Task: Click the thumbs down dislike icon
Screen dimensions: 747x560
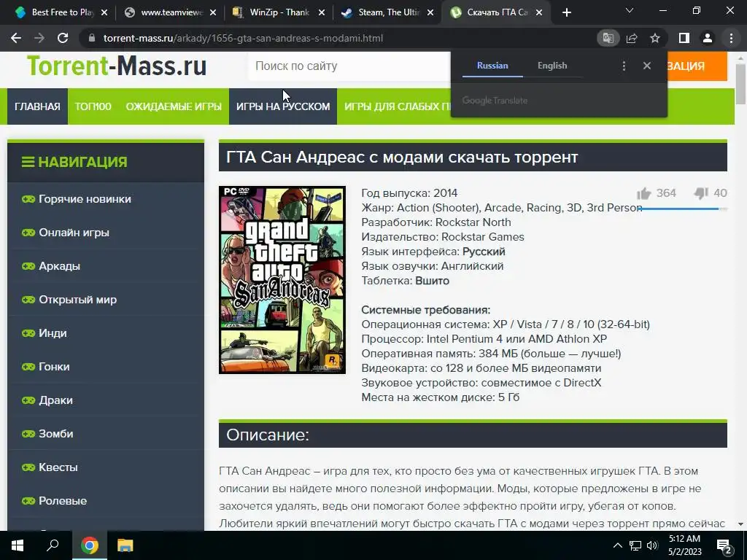Action: (701, 192)
